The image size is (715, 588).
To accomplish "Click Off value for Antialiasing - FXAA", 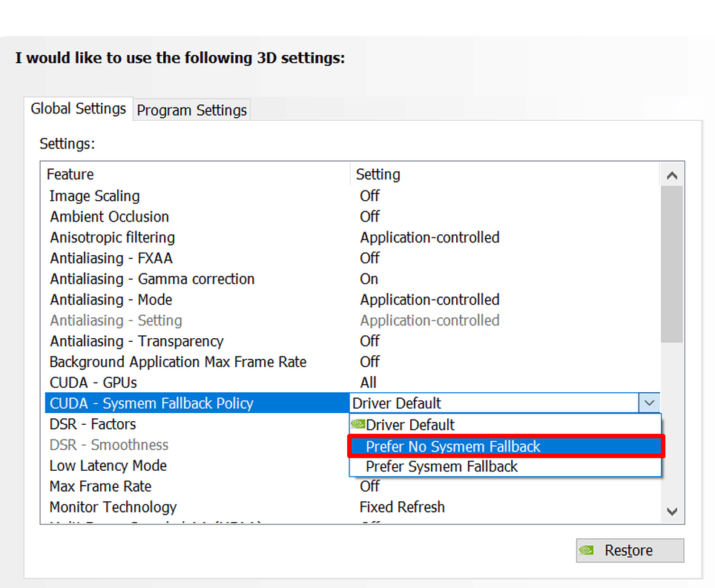I will coord(369,258).
